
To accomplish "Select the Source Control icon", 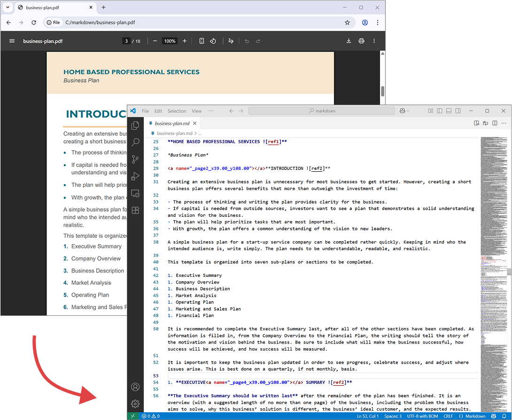I will (135, 159).
